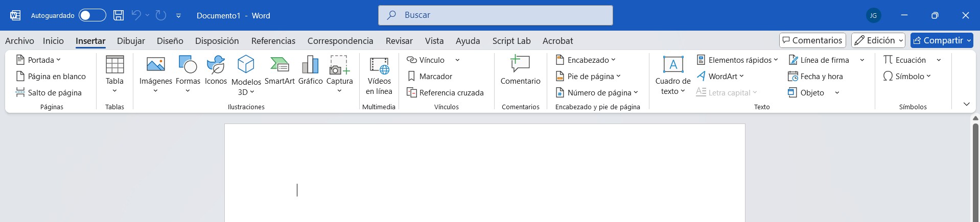
Task: Insert a table with Tabla icon
Action: pos(114,65)
